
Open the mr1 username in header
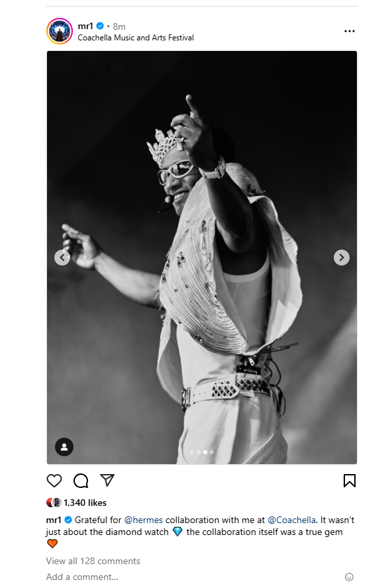(x=85, y=26)
